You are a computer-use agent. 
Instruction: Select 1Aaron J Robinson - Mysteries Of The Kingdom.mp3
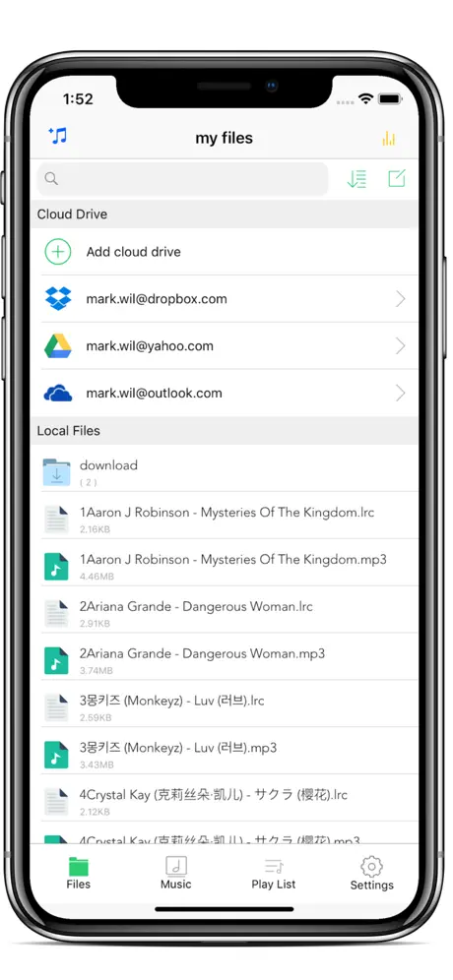coord(232,560)
